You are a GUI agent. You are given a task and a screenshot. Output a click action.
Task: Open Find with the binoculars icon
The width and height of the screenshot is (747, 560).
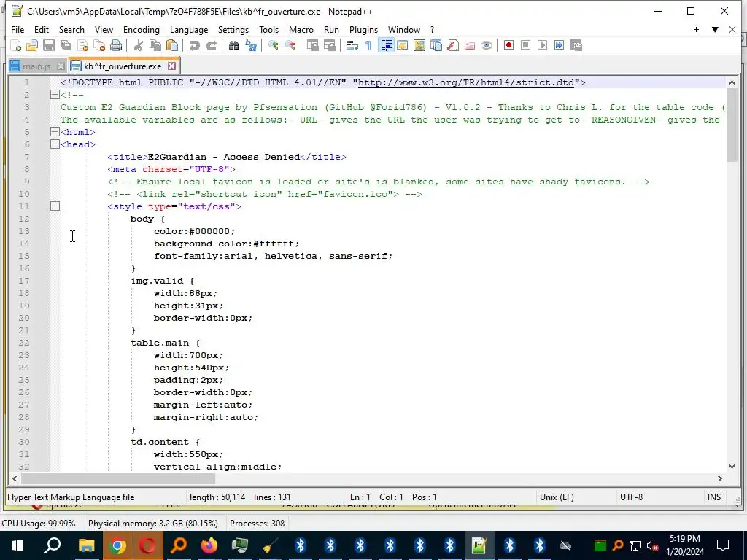(x=233, y=45)
